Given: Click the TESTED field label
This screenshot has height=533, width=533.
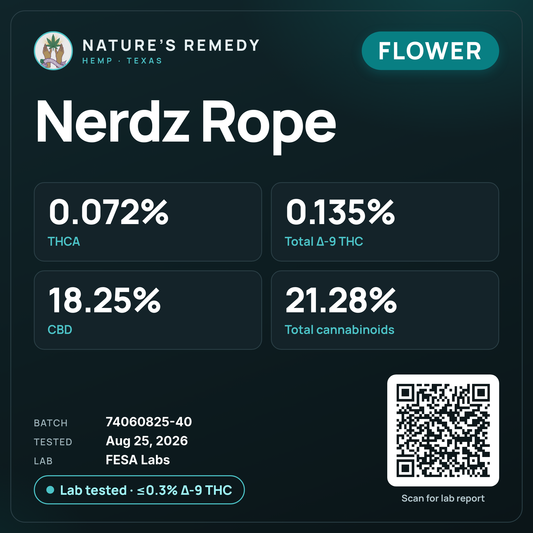Looking at the screenshot, I should point(53,442).
